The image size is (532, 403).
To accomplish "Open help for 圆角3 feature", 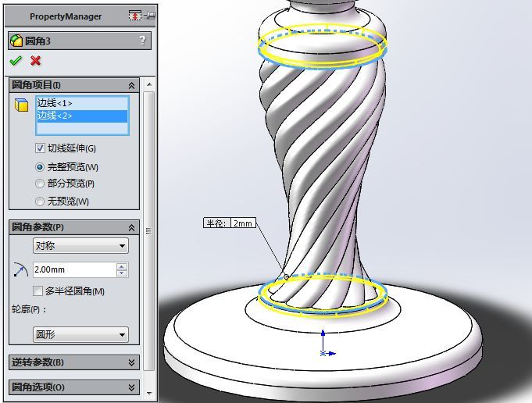I will coord(142,41).
